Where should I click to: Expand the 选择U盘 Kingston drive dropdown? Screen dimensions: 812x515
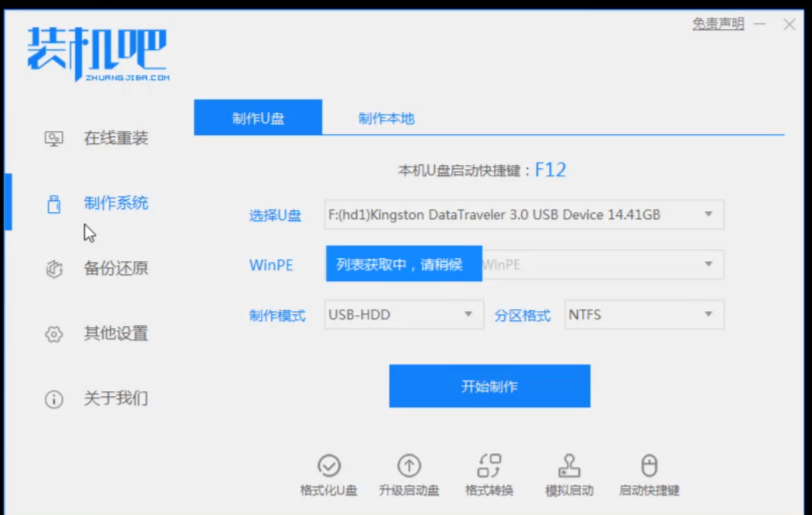pos(708,215)
